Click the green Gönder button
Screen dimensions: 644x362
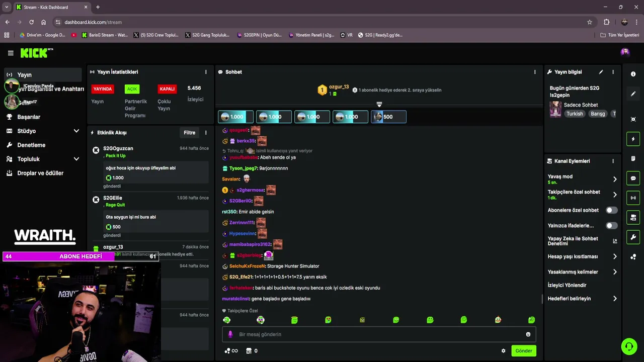click(x=524, y=351)
